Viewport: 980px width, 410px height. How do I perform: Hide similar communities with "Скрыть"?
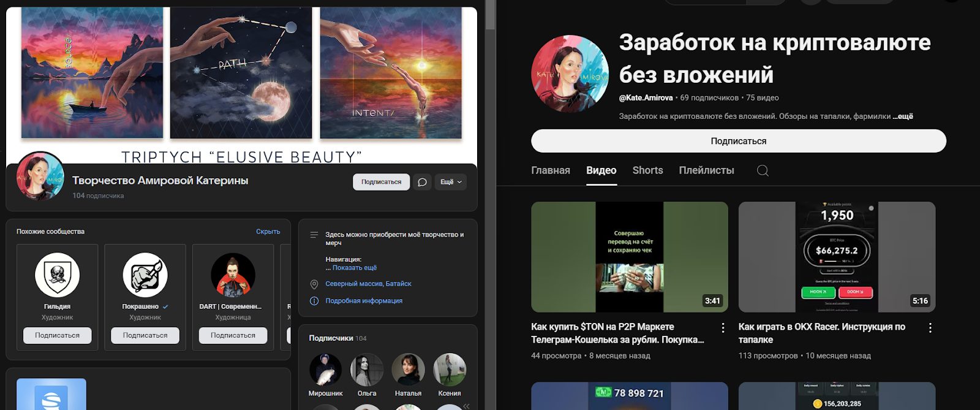click(x=268, y=232)
